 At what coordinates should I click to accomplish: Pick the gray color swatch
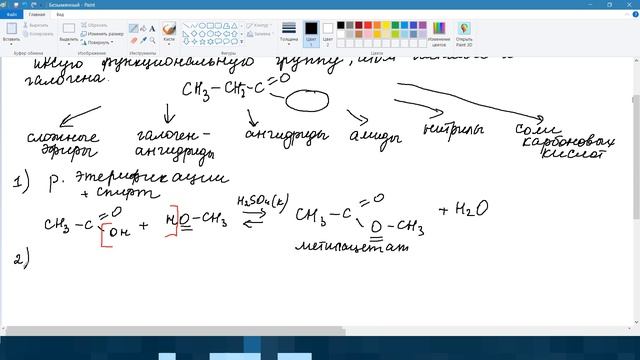350,25
